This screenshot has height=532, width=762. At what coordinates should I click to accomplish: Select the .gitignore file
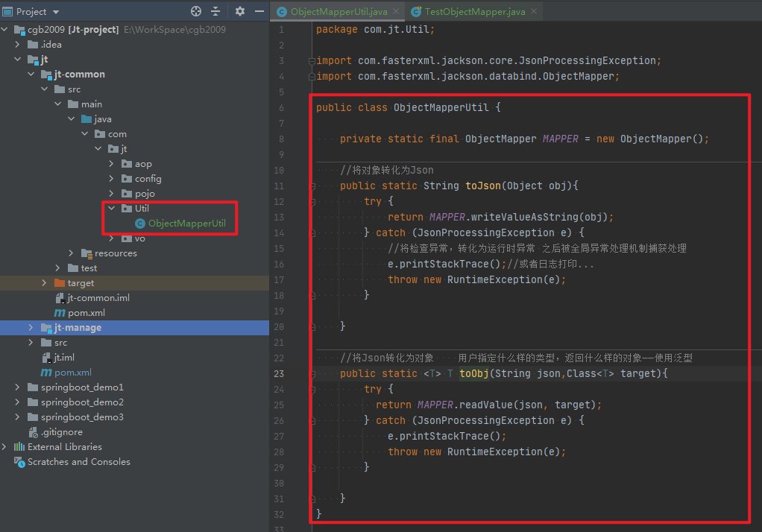coord(62,432)
